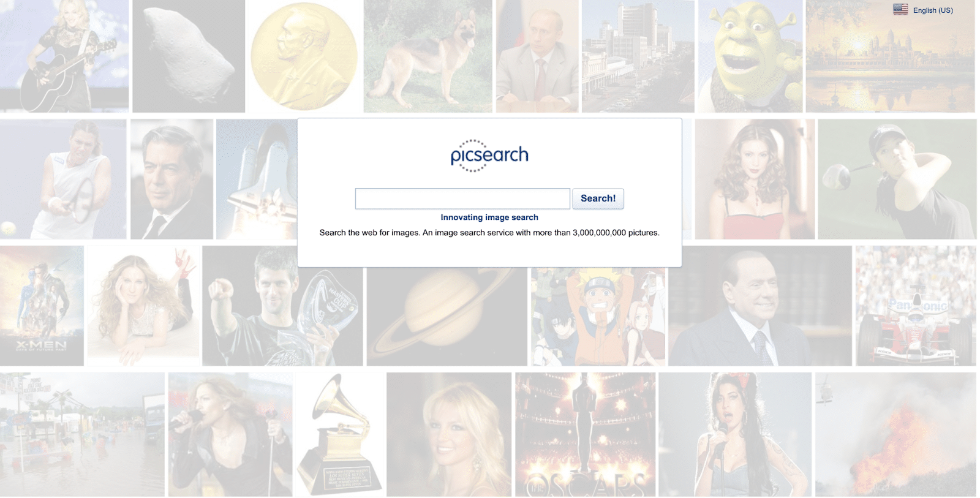Select the Saturn planet thumbnail

pyautogui.click(x=447, y=317)
